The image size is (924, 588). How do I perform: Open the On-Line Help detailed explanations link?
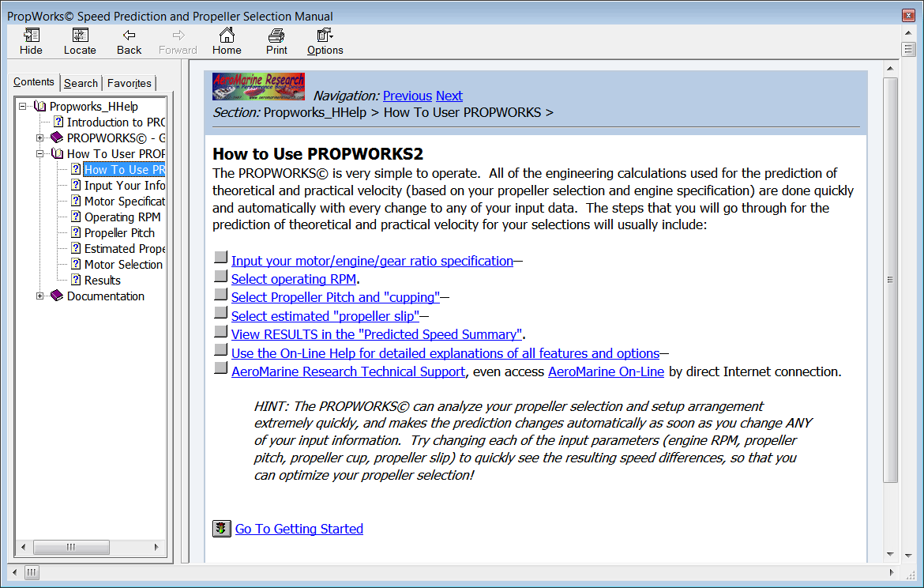tap(445, 353)
